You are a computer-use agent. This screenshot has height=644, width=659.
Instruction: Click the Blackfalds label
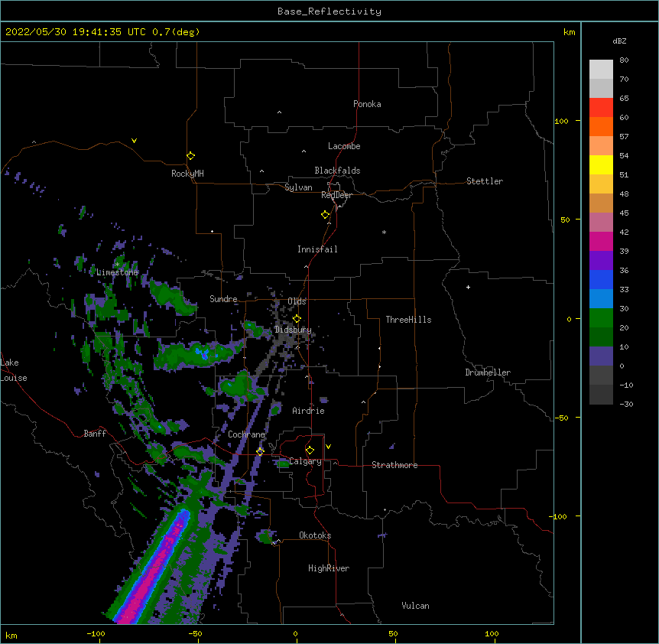(337, 171)
